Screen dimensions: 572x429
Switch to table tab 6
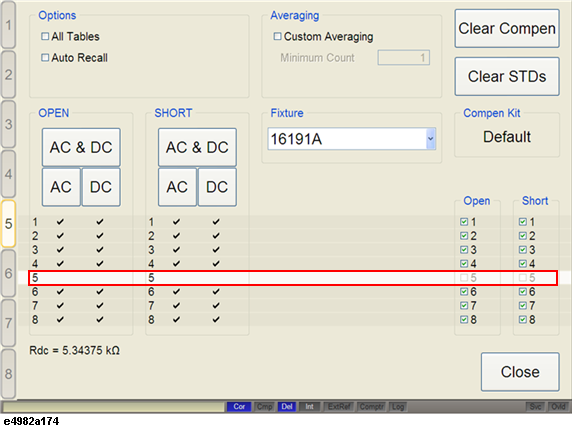8,273
